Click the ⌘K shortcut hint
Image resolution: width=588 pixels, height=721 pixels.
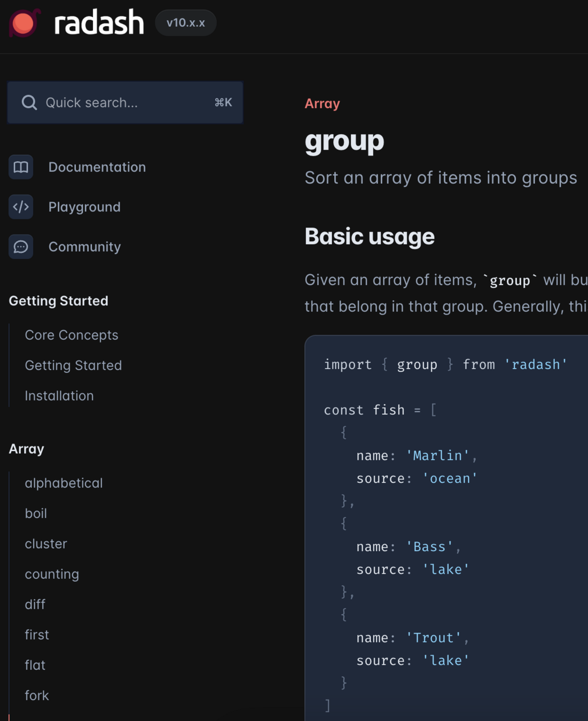(223, 103)
